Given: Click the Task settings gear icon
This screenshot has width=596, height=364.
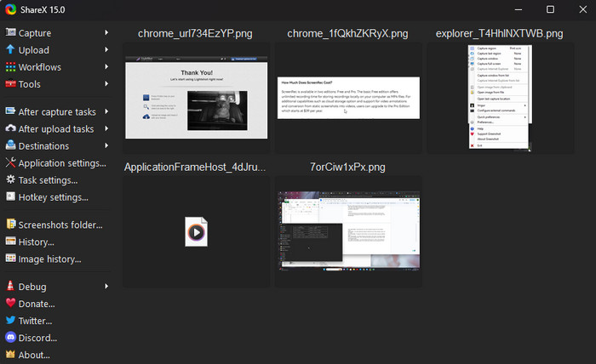Looking at the screenshot, I should [10, 179].
